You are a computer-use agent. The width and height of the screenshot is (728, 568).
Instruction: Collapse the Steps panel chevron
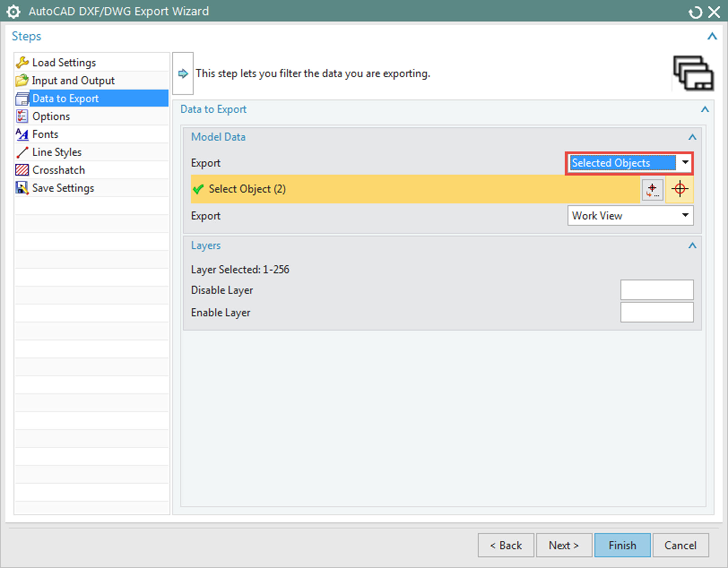coord(712,36)
